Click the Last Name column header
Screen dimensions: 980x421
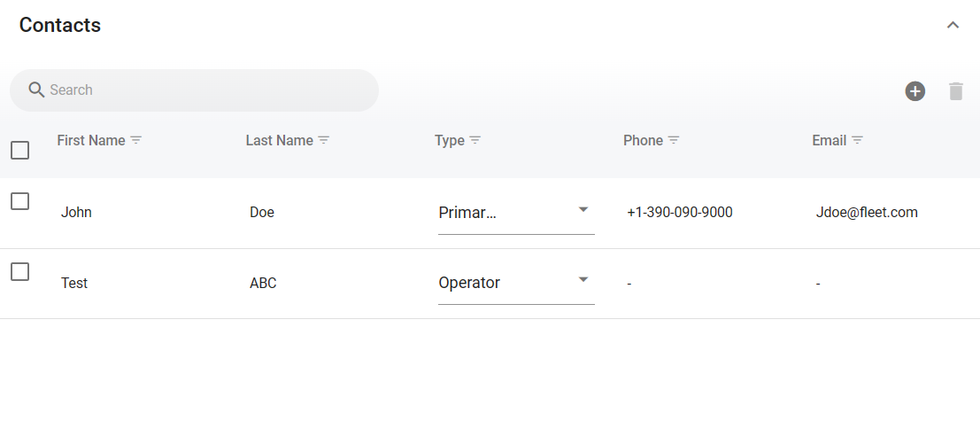tap(279, 141)
